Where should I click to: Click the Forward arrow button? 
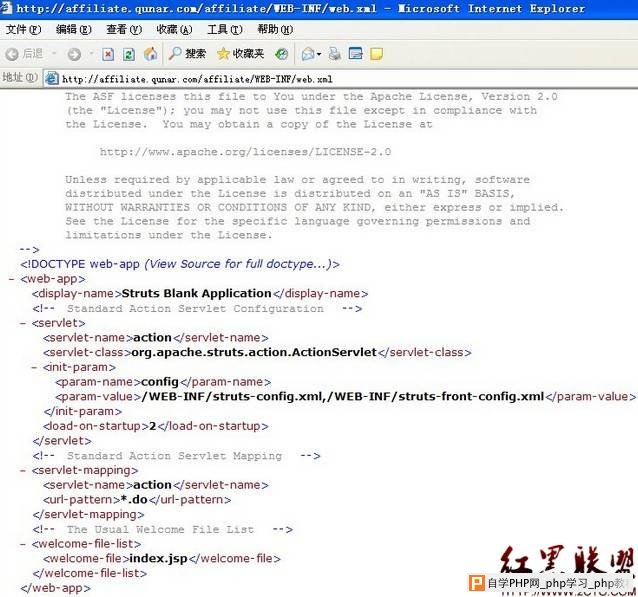74,54
